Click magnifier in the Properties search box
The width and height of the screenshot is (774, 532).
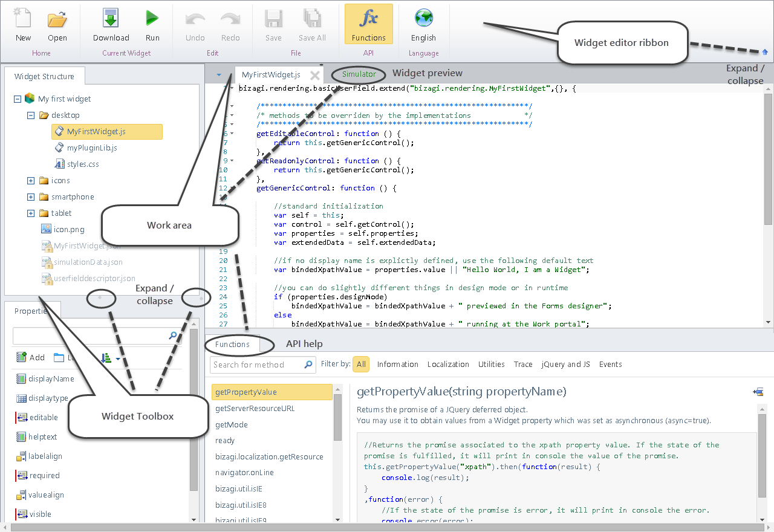(173, 336)
